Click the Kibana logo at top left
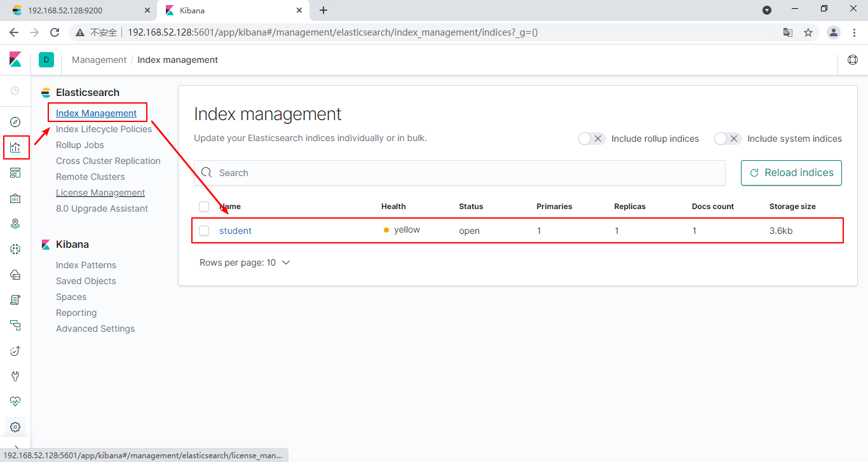Viewport: 868px width, 462px height. coord(15,60)
